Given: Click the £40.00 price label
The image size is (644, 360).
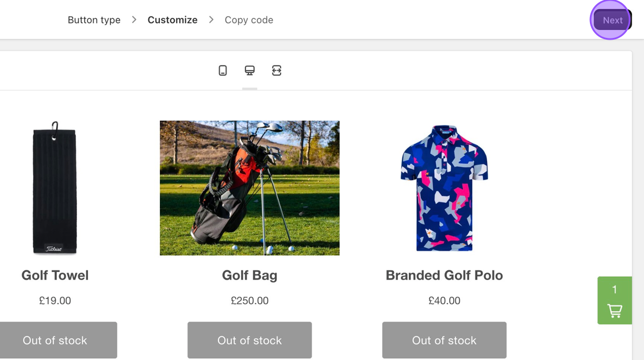Looking at the screenshot, I should (444, 301).
